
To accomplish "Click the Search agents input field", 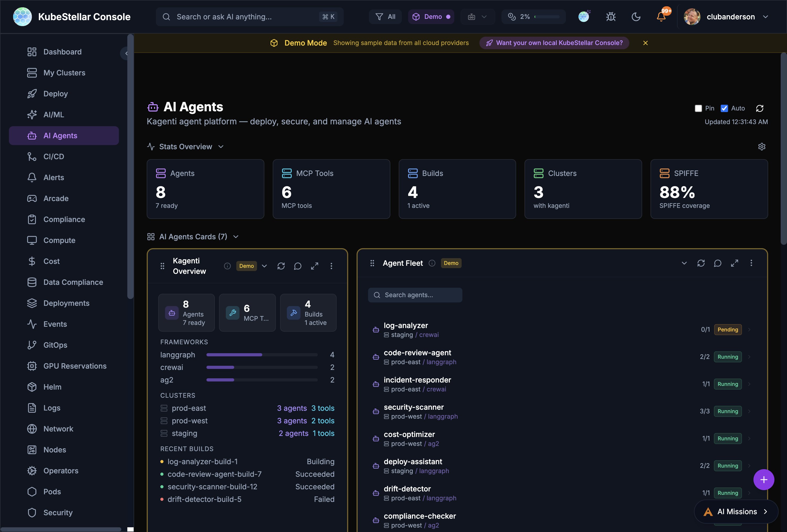I will click(415, 295).
